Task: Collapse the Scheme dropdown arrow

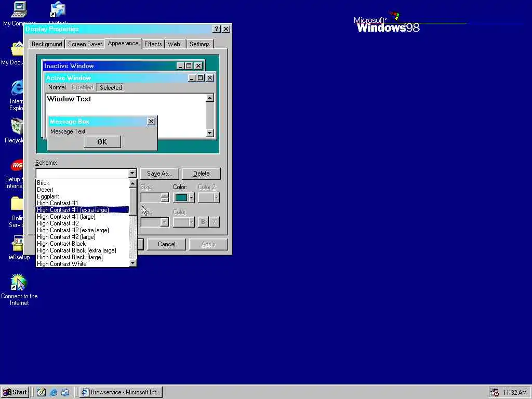Action: tap(132, 174)
